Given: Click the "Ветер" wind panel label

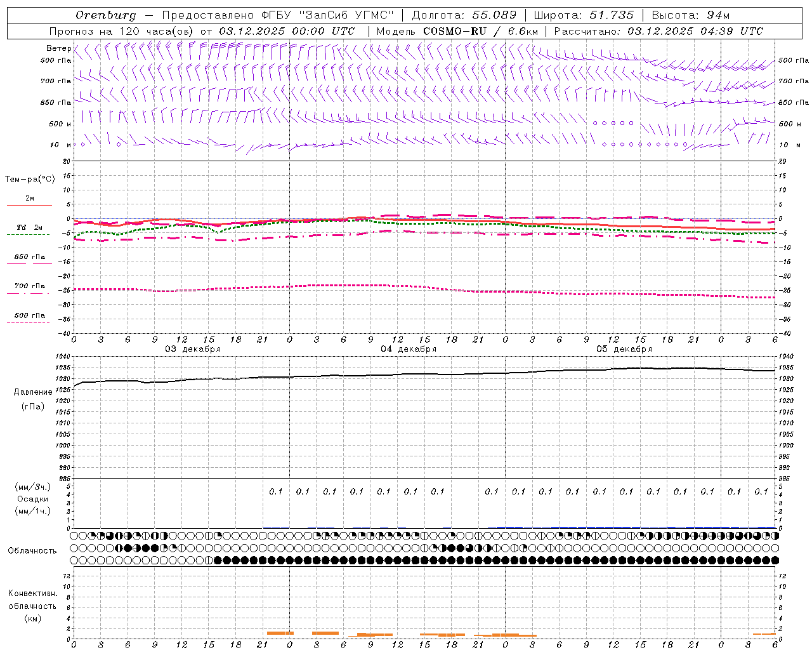Looking at the screenshot, I should click(x=58, y=48).
